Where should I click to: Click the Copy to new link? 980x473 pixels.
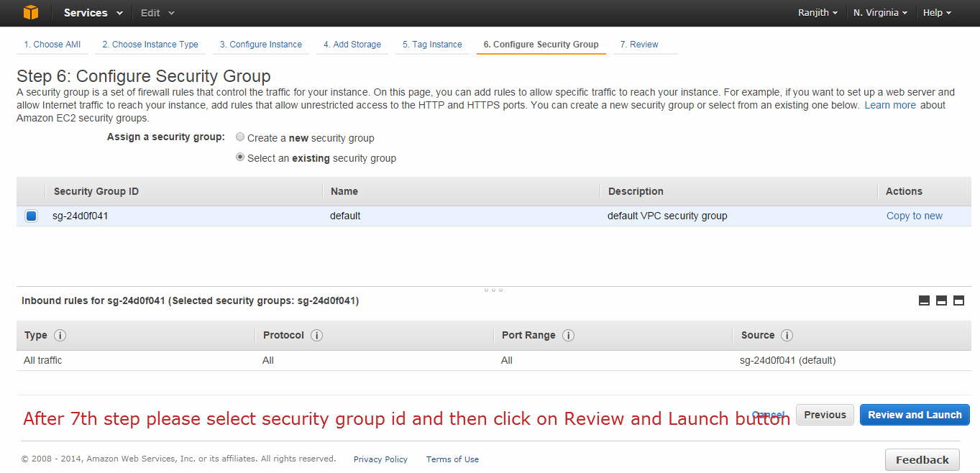tap(914, 216)
